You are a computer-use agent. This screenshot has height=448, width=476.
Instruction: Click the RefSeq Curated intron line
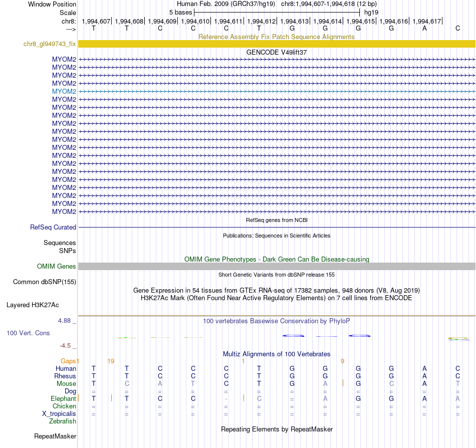click(277, 227)
